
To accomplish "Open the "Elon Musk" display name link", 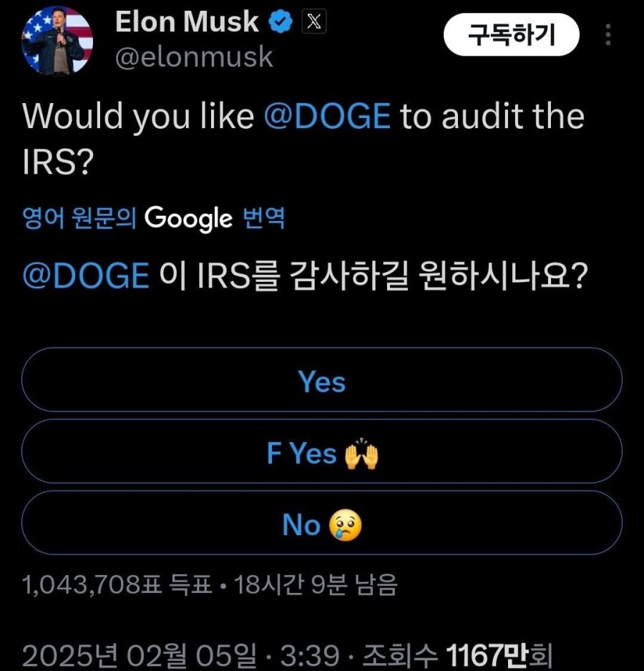I will click(187, 22).
